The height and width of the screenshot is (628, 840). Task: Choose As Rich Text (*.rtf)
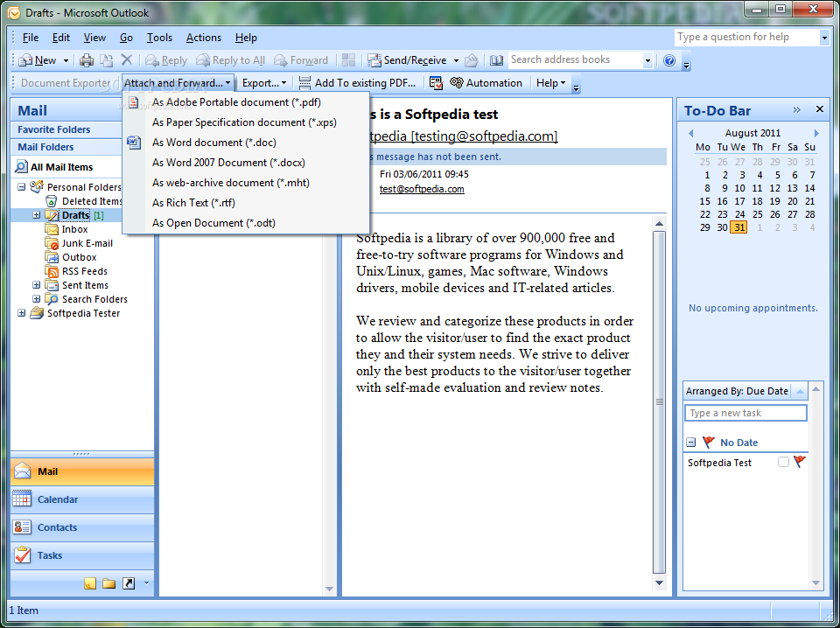point(246,202)
